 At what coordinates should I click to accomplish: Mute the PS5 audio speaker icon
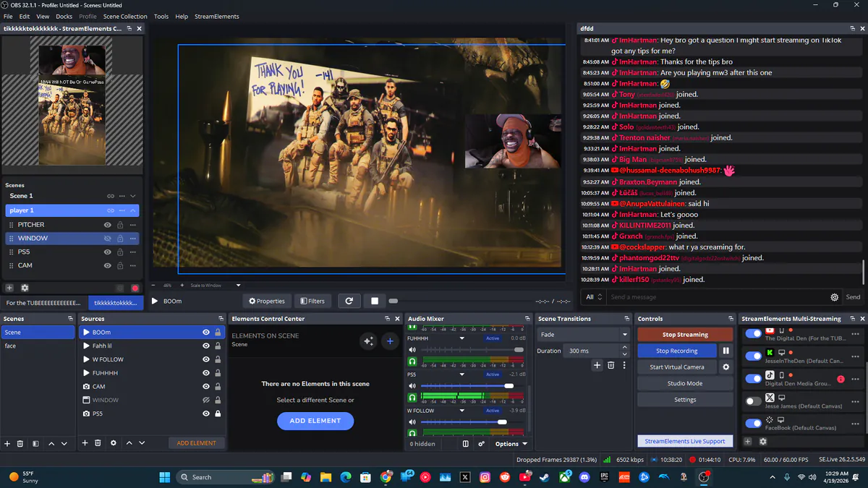click(412, 386)
